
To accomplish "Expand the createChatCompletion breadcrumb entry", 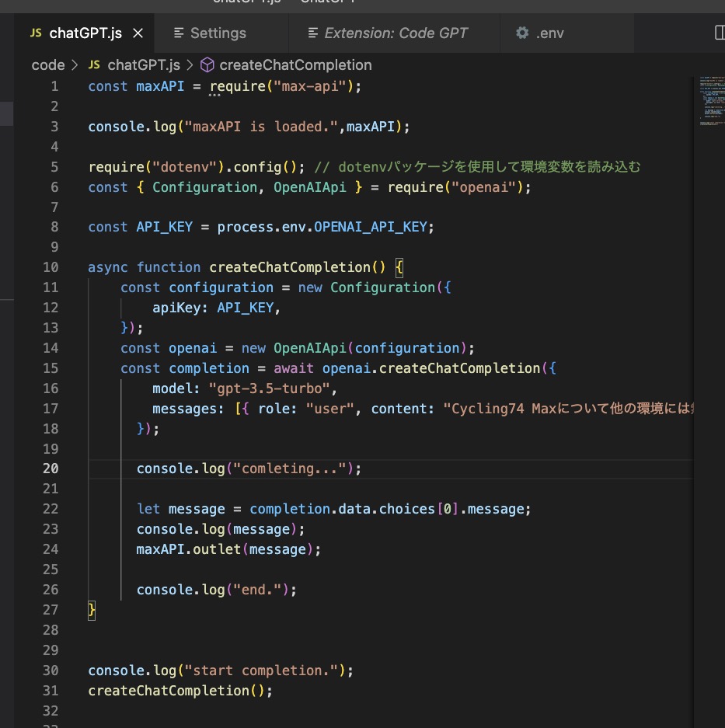I will [295, 65].
